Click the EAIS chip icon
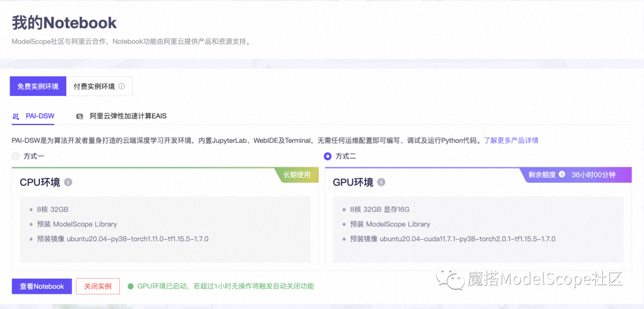The height and width of the screenshot is (309, 644). coord(80,116)
